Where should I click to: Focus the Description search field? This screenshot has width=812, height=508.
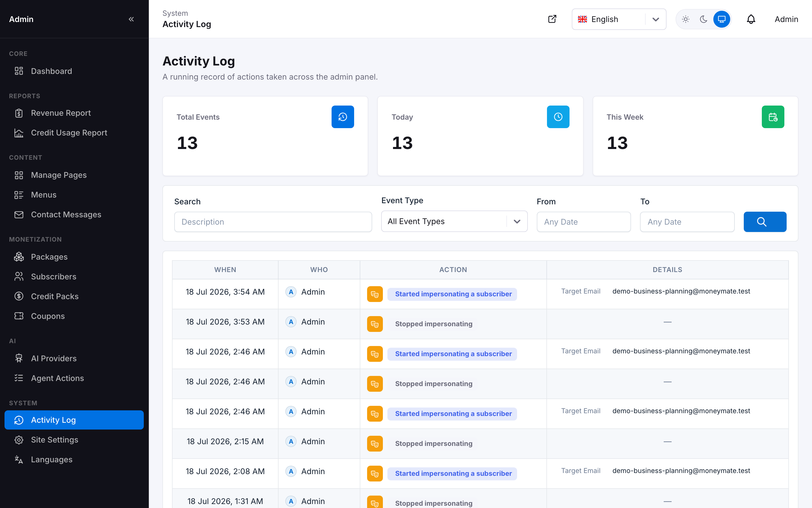[x=273, y=222]
